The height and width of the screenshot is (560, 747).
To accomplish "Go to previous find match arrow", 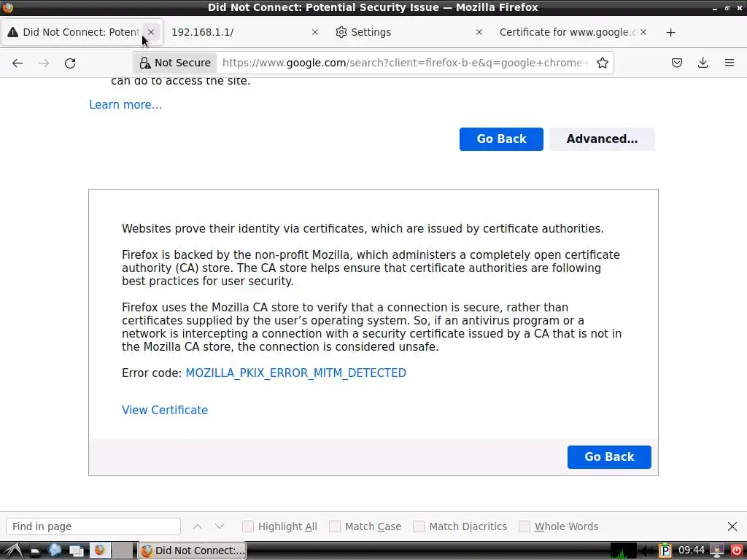I will pyautogui.click(x=198, y=526).
